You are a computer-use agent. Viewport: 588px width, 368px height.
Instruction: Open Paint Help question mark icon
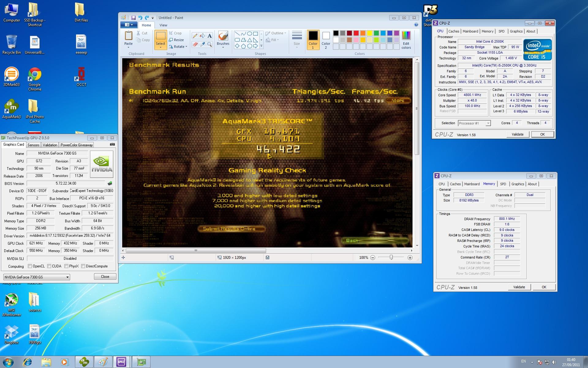point(416,25)
